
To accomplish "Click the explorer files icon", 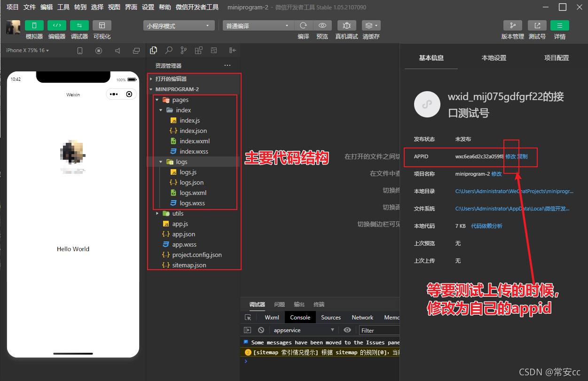I will click(x=153, y=50).
